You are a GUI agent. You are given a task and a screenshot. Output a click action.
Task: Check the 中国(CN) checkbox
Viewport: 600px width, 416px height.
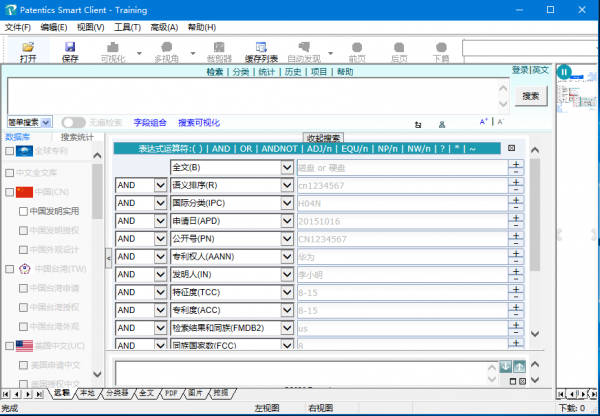point(10,192)
